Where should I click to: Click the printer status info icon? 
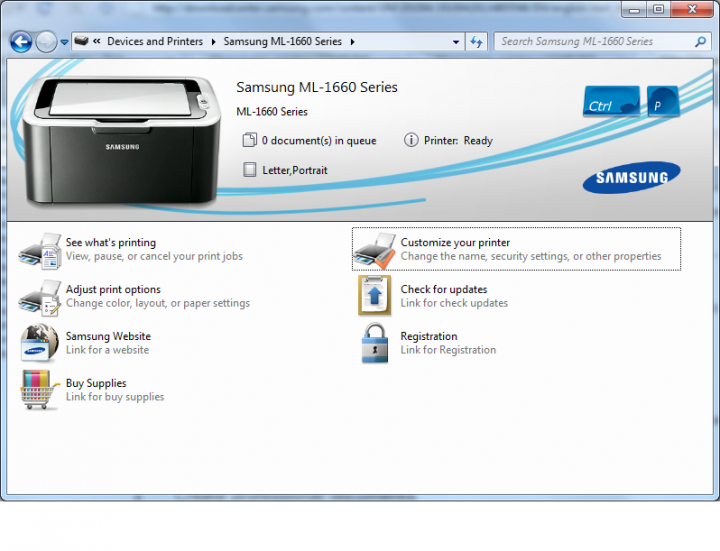click(411, 140)
